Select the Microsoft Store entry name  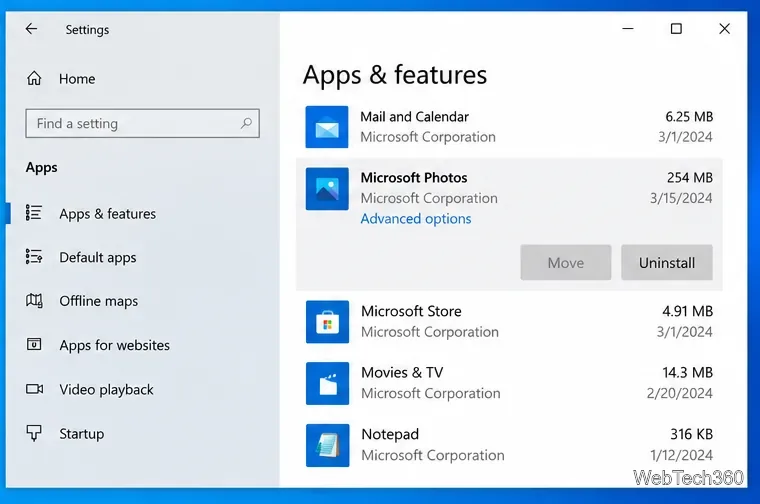pyautogui.click(x=411, y=311)
